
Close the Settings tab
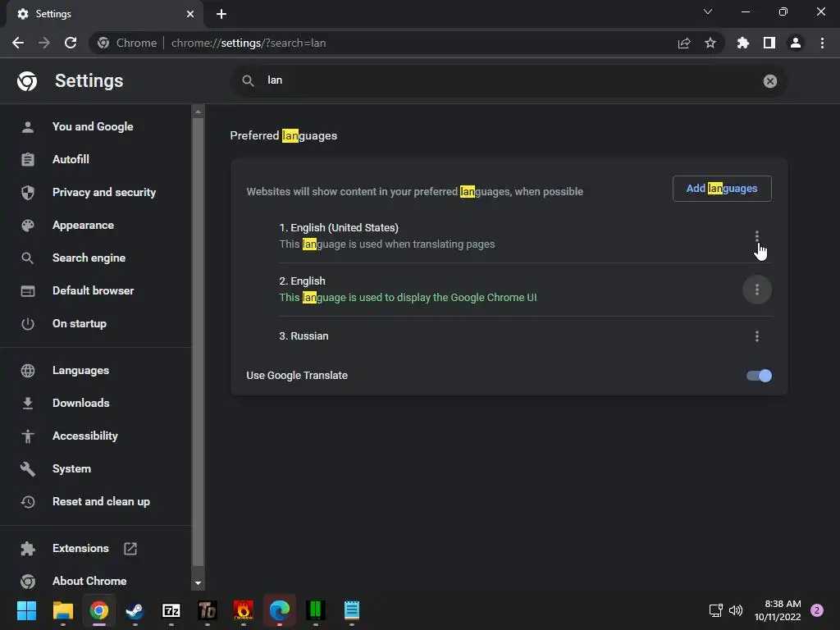[190, 14]
